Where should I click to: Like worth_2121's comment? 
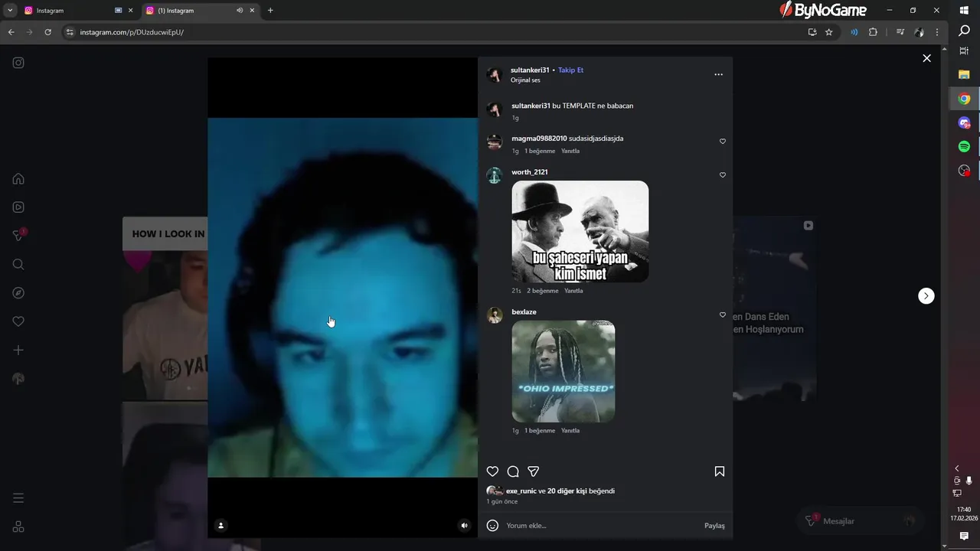pos(723,175)
